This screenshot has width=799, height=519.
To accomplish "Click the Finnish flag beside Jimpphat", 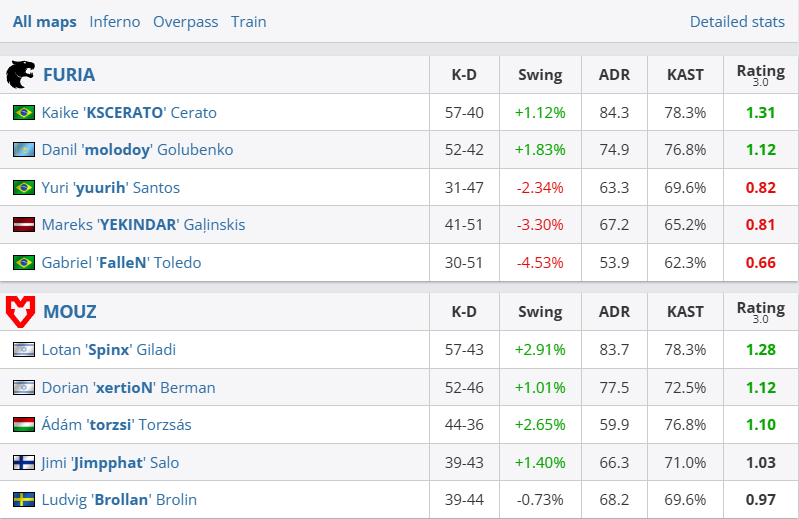I will pos(24,463).
